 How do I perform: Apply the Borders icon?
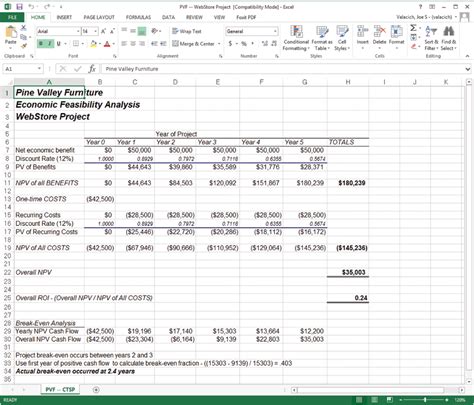[76, 44]
